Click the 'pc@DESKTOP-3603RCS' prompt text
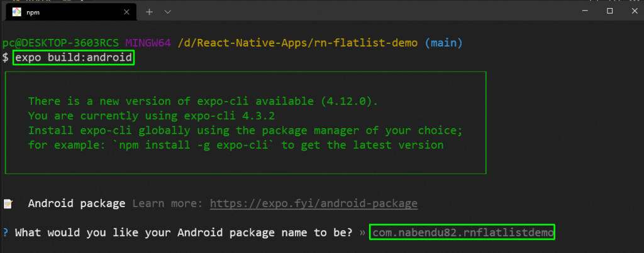This screenshot has width=644, height=253. (x=60, y=43)
